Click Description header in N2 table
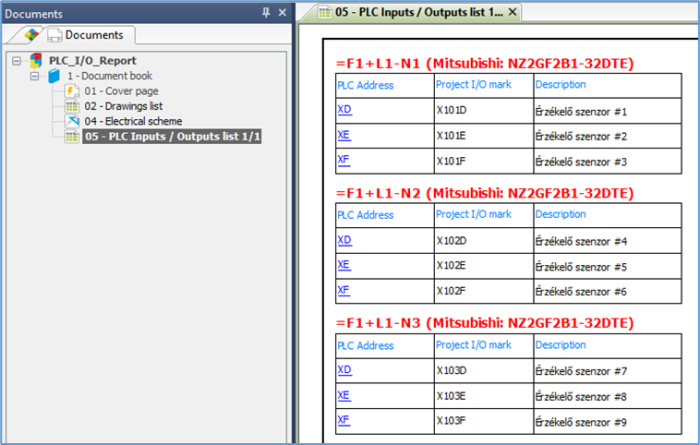The width and height of the screenshot is (700, 445). 560,214
